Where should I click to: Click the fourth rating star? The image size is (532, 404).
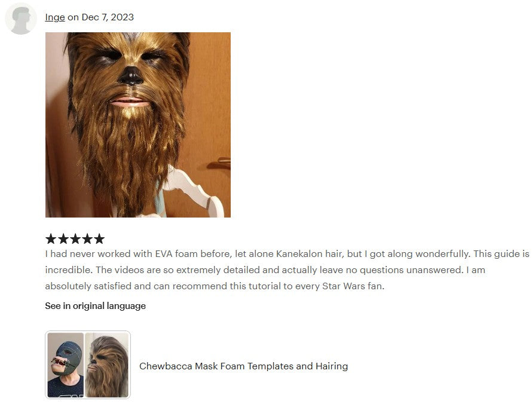pyautogui.click(x=87, y=239)
